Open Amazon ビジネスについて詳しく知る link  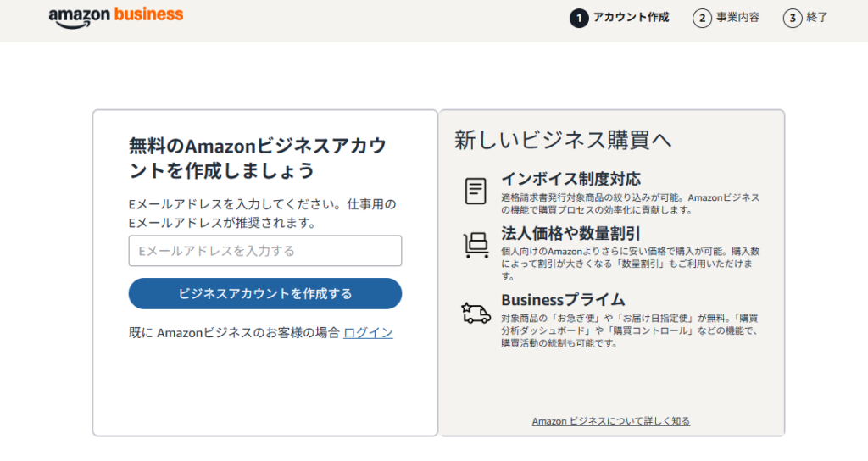point(611,421)
